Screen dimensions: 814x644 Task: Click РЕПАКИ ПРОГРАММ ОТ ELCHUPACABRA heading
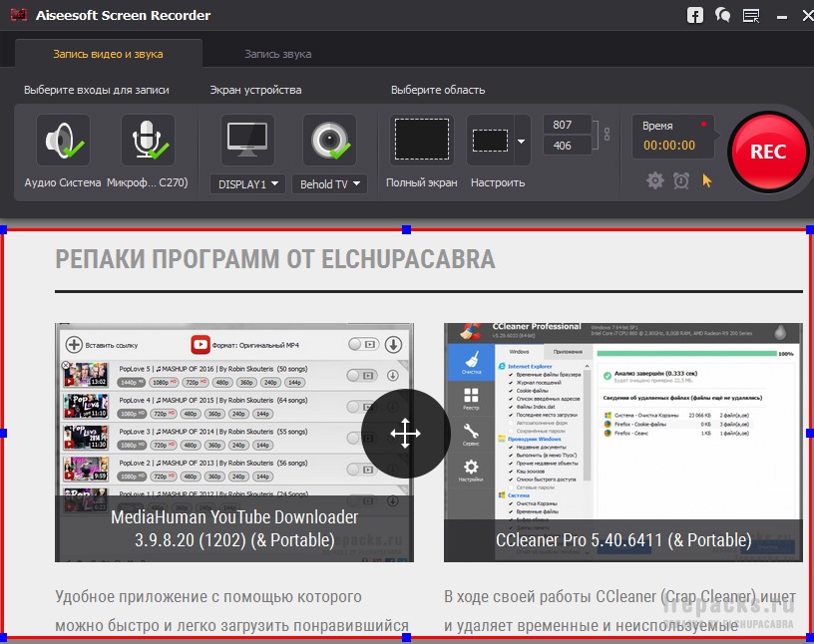275,259
